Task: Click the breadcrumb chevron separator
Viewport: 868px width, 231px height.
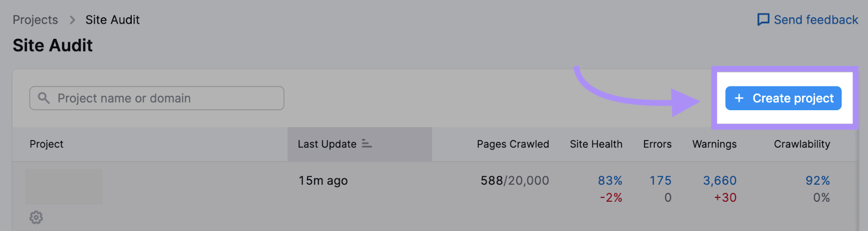Action: click(72, 20)
